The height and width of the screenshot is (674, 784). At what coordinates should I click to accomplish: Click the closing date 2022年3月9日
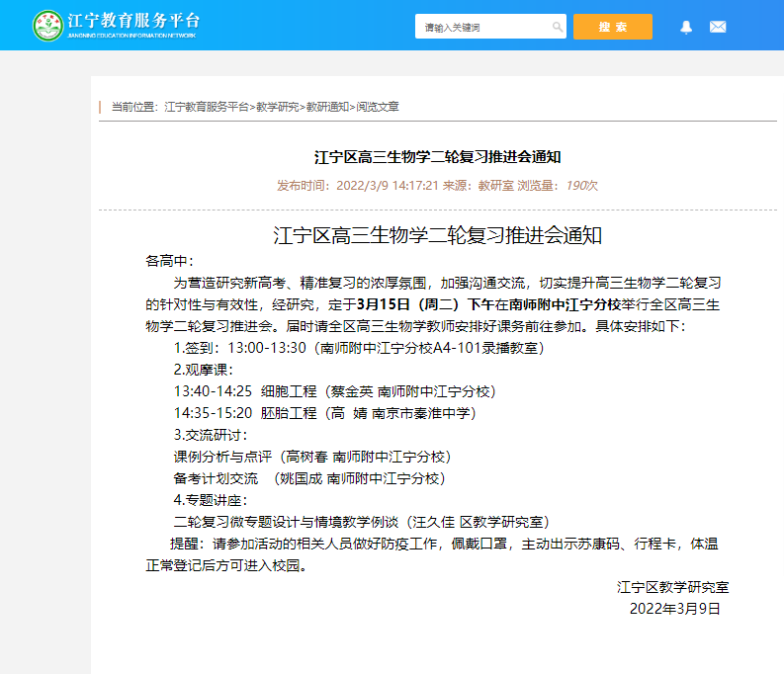coord(674,609)
